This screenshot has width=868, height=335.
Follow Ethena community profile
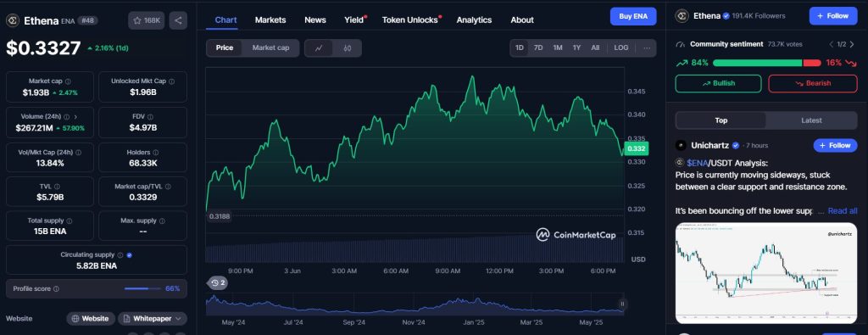click(x=833, y=16)
